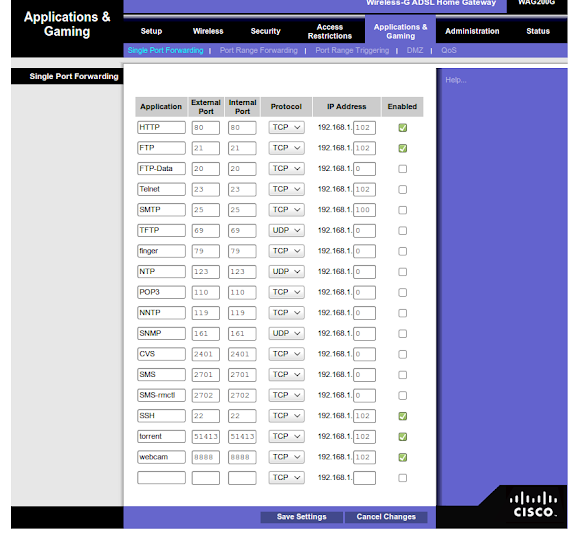The height and width of the screenshot is (535, 576).
Task: Disable the torrent forwarding checkbox
Action: point(403,437)
